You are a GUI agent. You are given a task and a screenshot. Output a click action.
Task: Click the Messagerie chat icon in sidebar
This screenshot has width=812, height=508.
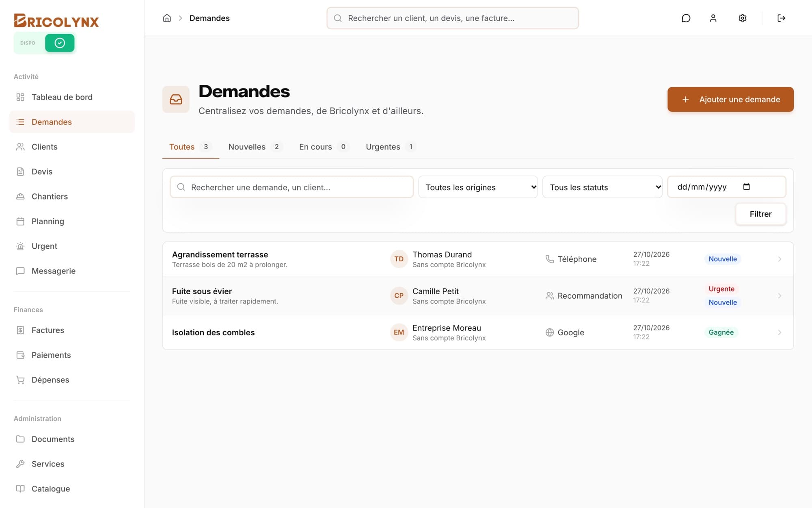coord(20,271)
